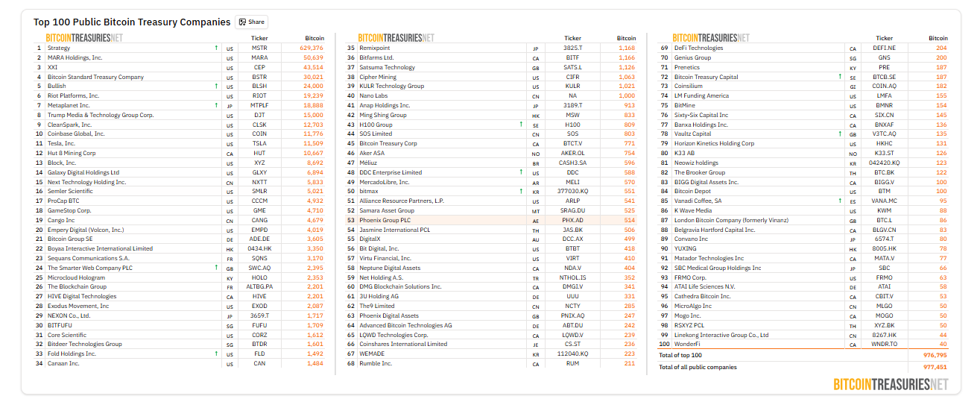Image resolution: width=980 pixels, height=399 pixels.
Task: Click the 977,451 all public companies total
Action: tap(935, 367)
